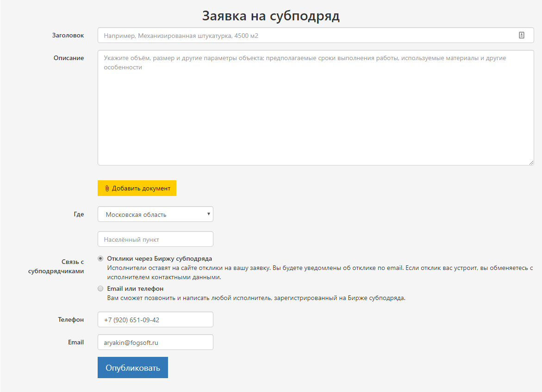Click the Email field containing aryakin@fogsoft.ru
The width and height of the screenshot is (542, 392).
pyautogui.click(x=155, y=343)
